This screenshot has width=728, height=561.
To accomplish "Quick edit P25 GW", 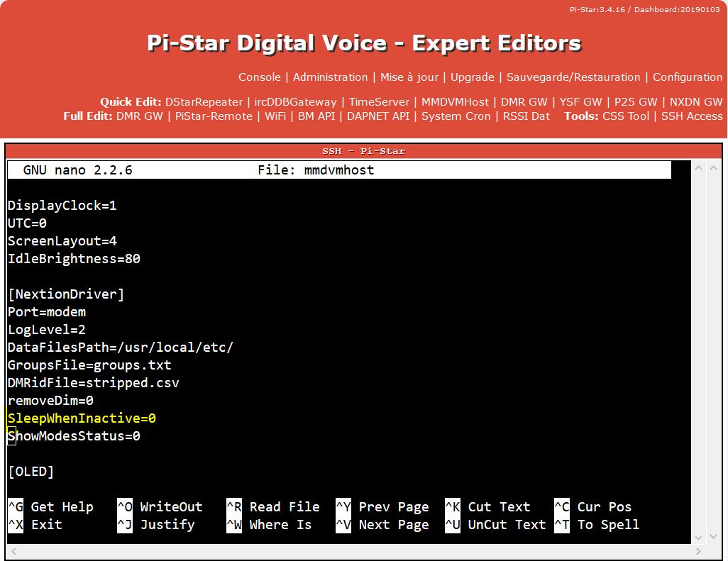I will tap(636, 102).
